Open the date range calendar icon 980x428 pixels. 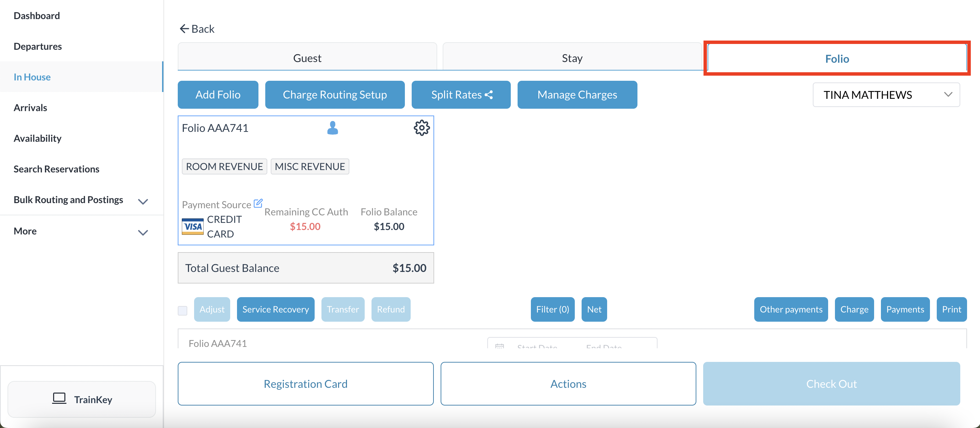click(x=500, y=346)
